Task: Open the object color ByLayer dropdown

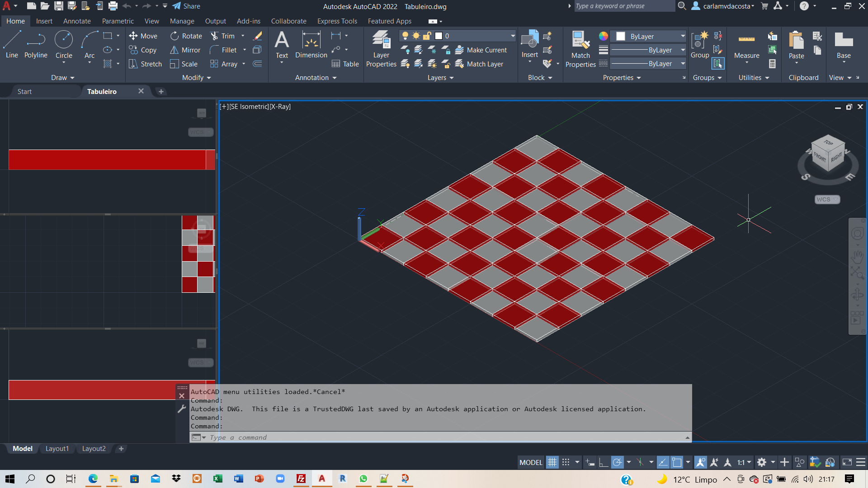Action: [648, 36]
